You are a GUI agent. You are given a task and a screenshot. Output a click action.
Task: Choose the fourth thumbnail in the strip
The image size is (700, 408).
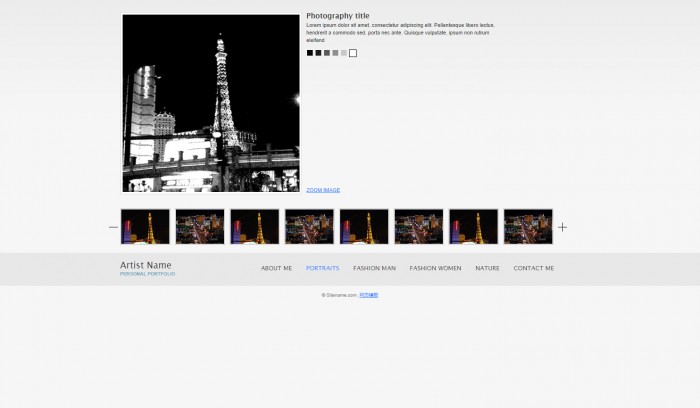point(309,227)
